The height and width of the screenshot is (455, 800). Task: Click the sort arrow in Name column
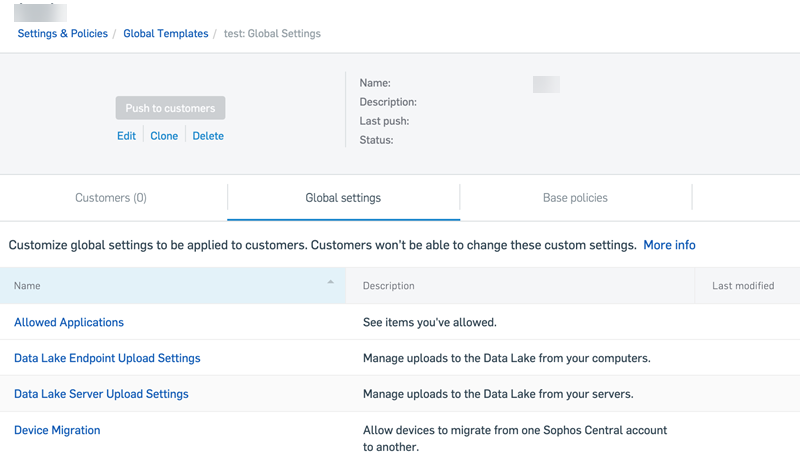(x=330, y=283)
